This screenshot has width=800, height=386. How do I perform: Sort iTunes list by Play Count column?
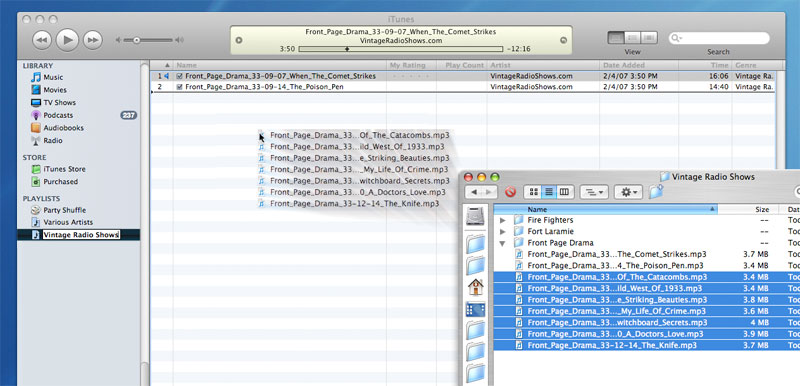pyautogui.click(x=462, y=65)
